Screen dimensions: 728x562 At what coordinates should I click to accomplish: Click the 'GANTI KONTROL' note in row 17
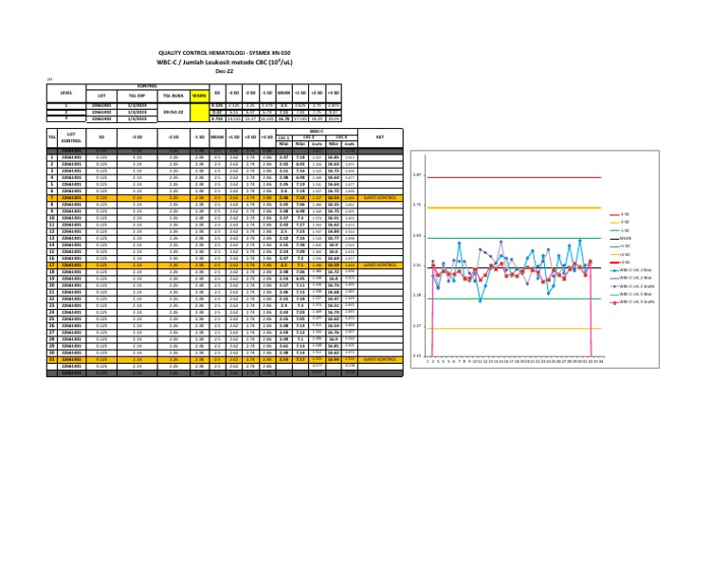(x=380, y=265)
